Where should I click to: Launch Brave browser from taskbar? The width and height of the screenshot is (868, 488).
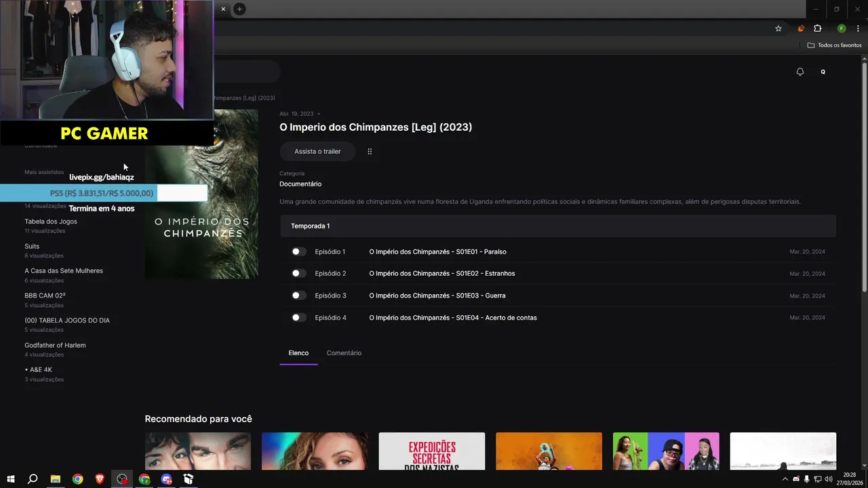point(100,479)
